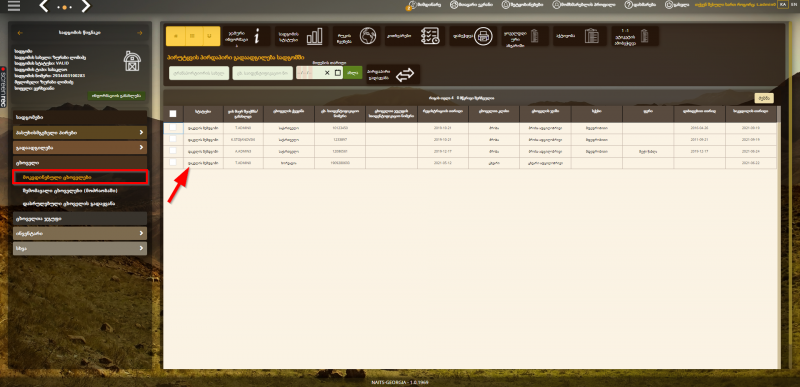Open the info tile with the 'i' icon
Screen dimensions: 800x387
click(246, 36)
